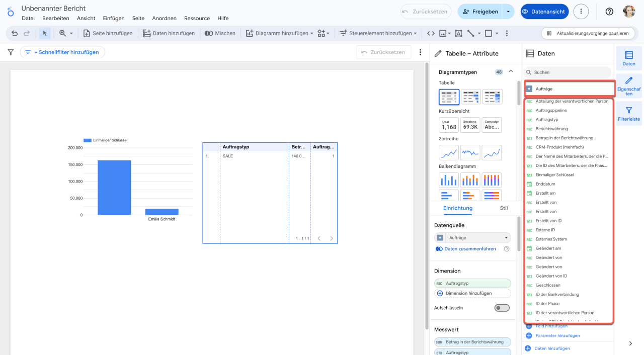Screen dimensions: 644x355
Task: Click the undo arrow in the toolbar
Action: click(x=15, y=33)
